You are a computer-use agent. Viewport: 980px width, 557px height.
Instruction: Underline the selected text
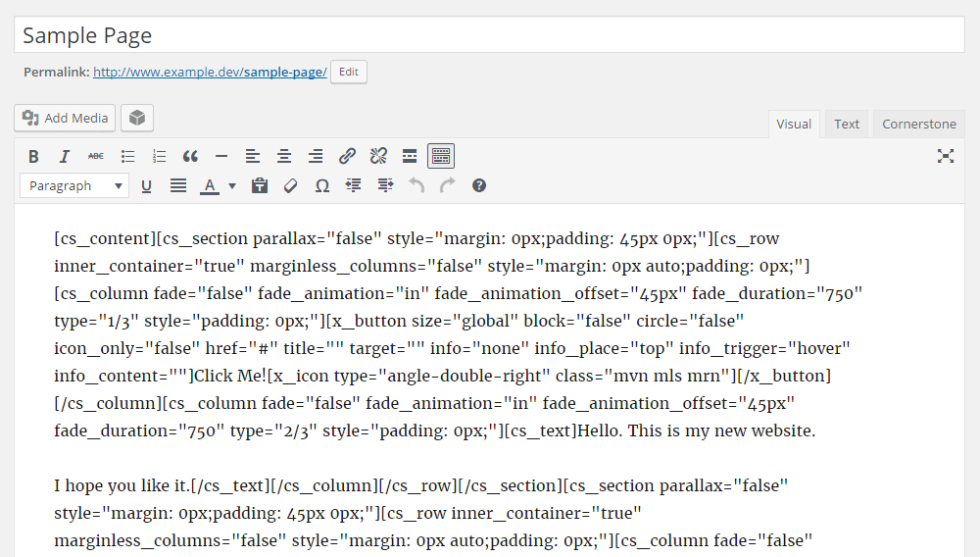[146, 185]
